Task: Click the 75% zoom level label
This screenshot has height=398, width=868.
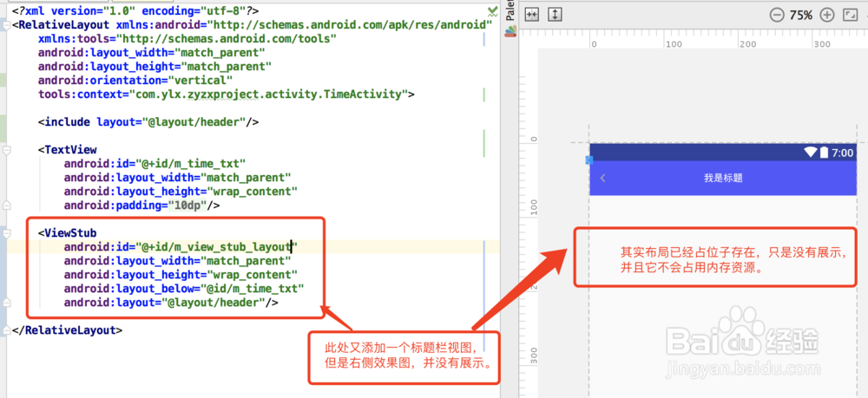Action: point(801,16)
